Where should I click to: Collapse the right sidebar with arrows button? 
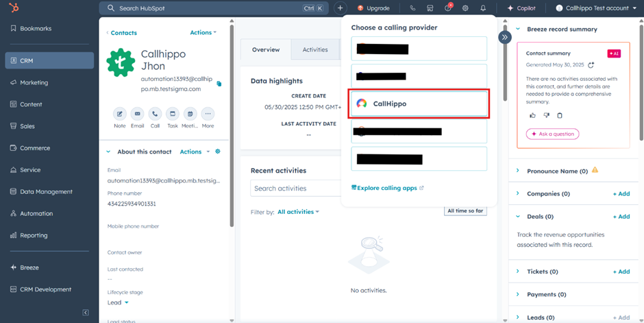point(505,37)
